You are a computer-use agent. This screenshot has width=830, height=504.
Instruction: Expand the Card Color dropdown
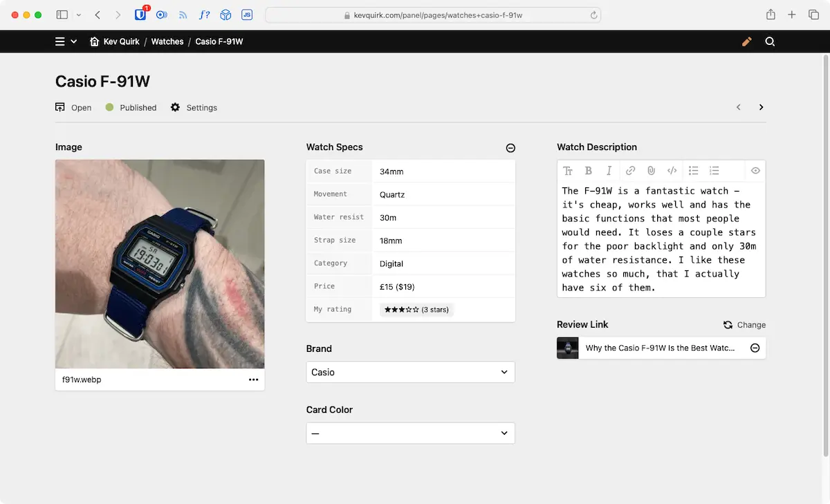click(x=410, y=433)
